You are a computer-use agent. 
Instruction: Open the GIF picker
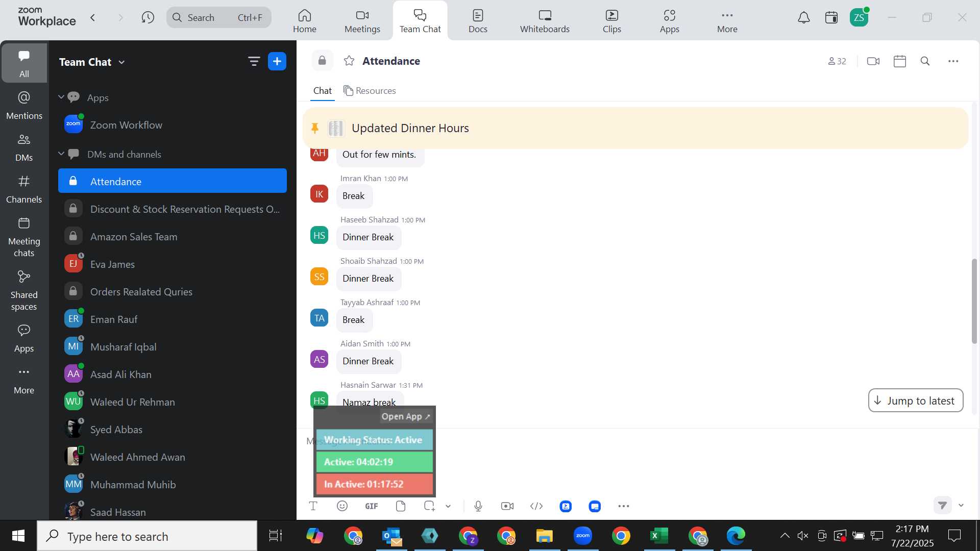click(x=372, y=506)
